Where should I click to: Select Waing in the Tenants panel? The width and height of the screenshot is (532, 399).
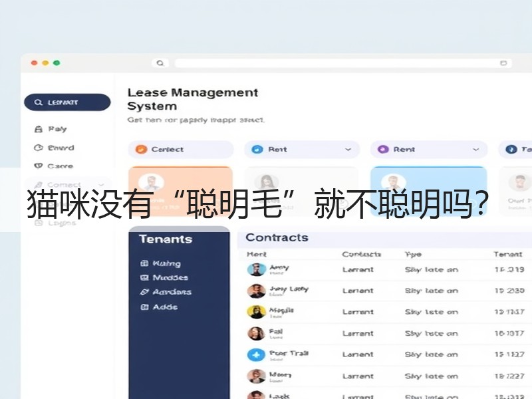167,263
